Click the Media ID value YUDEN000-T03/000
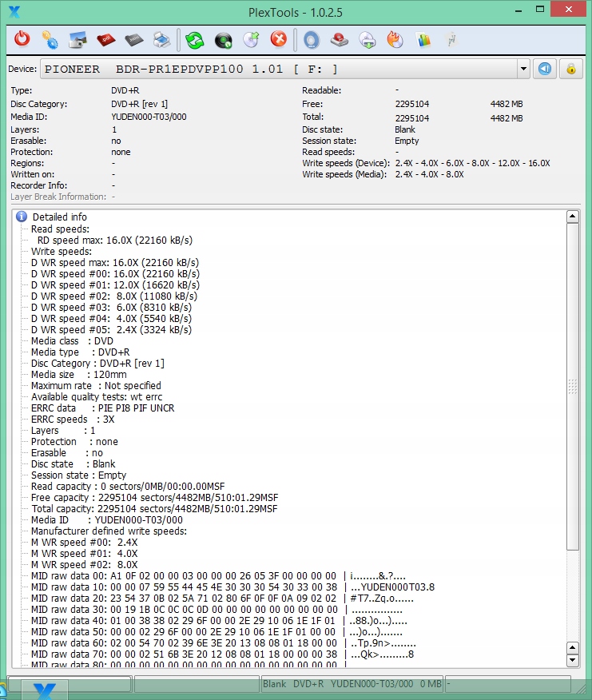This screenshot has width=592, height=700. pyautogui.click(x=149, y=117)
